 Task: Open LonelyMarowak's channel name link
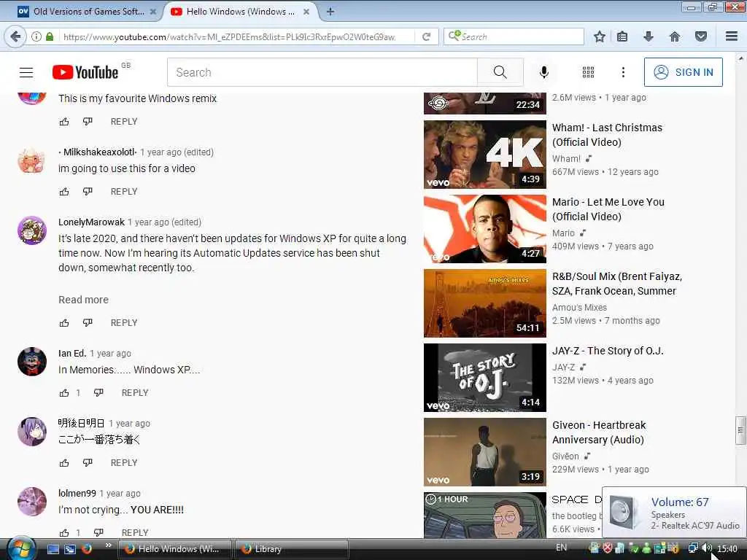(91, 222)
